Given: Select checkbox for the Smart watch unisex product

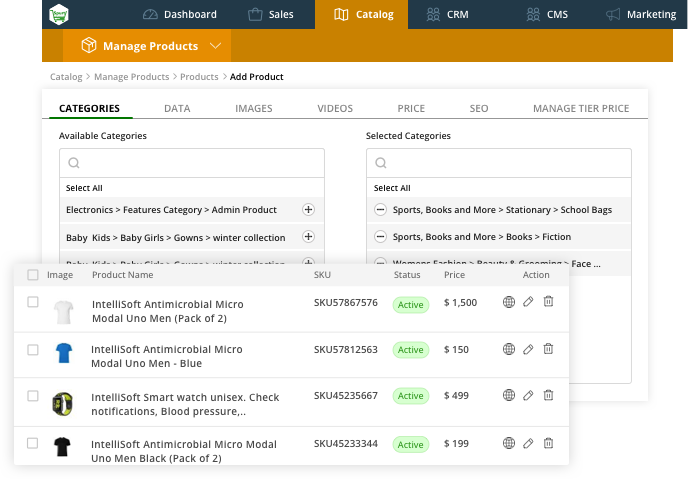Looking at the screenshot, I should point(33,396).
